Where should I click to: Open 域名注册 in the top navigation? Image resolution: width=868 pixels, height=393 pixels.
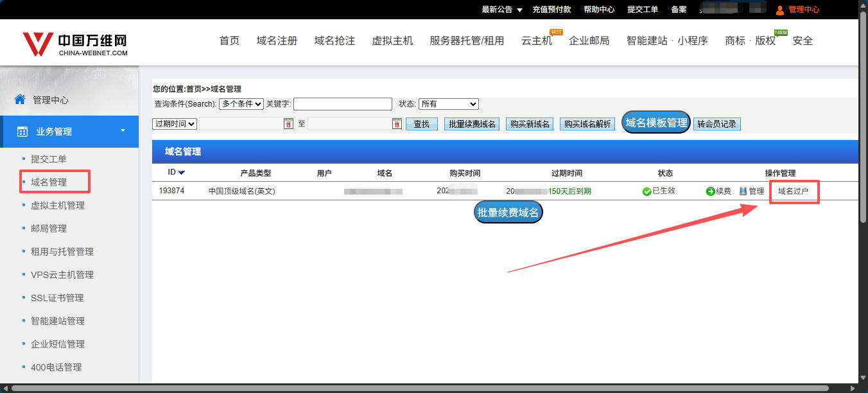coord(277,40)
